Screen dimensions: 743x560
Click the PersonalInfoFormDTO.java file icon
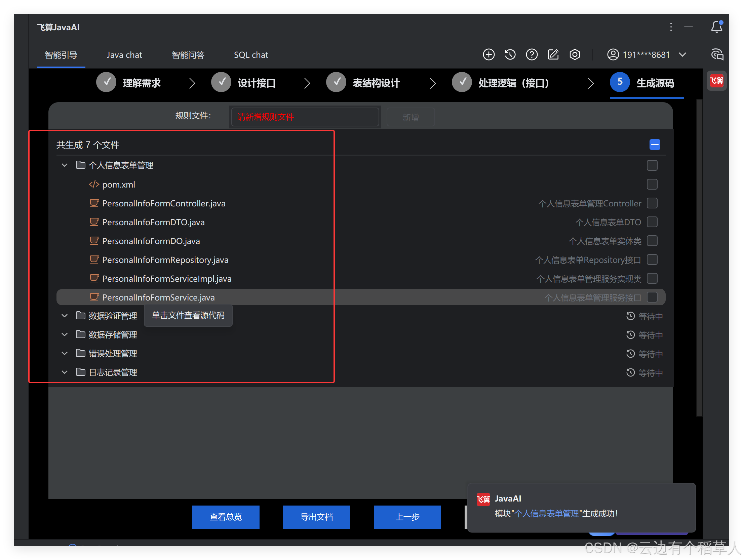tap(94, 222)
